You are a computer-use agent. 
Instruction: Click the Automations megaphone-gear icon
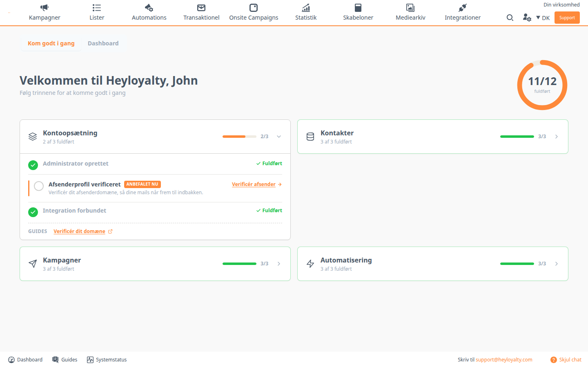point(149,8)
